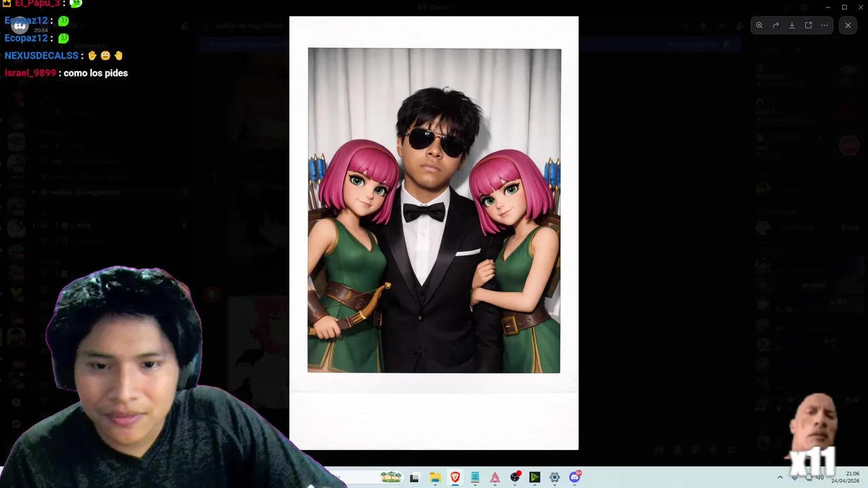868x488 pixels.
Task: Zoom in with the magnifier icon
Action: [x=759, y=25]
